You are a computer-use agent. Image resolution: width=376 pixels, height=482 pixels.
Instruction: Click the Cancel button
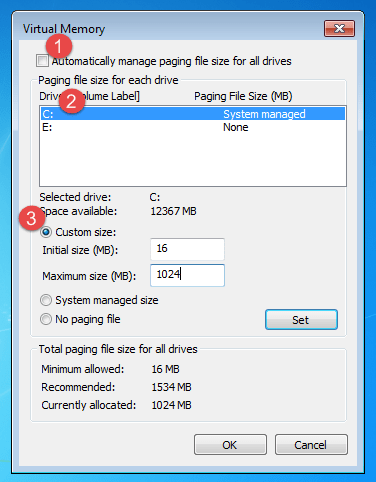(311, 445)
